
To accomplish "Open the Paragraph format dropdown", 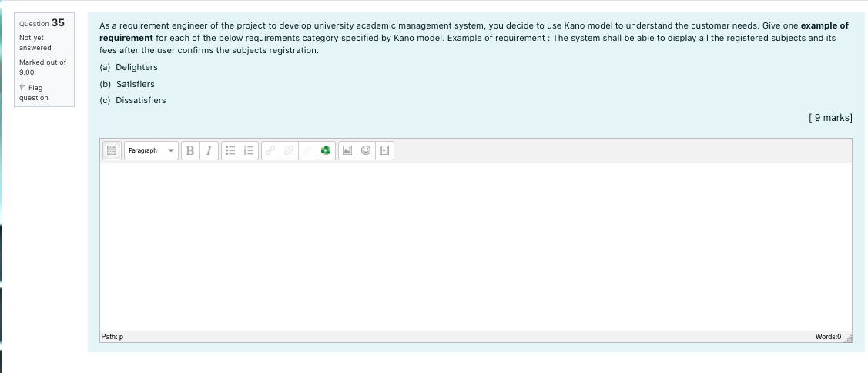I will [x=151, y=150].
